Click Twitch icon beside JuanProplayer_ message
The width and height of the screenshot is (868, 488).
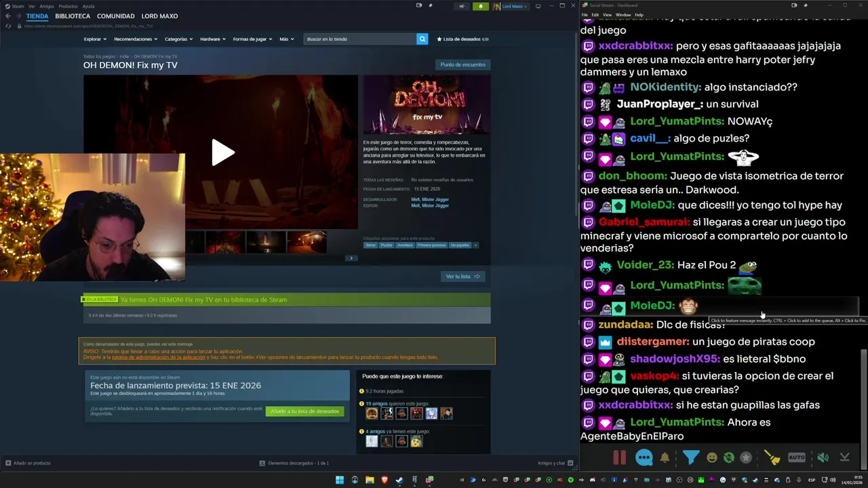588,104
